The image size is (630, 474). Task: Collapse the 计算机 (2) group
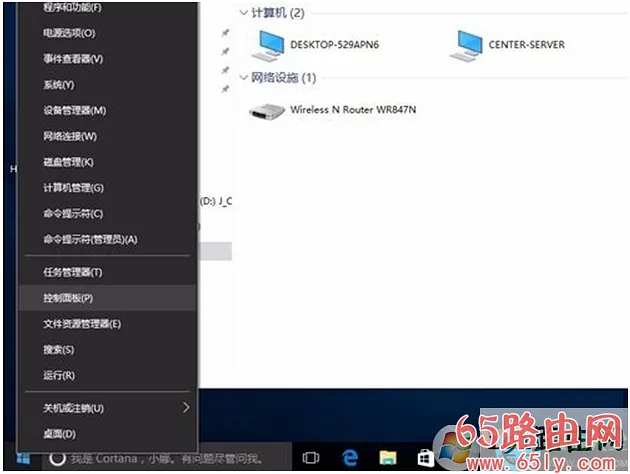point(244,14)
